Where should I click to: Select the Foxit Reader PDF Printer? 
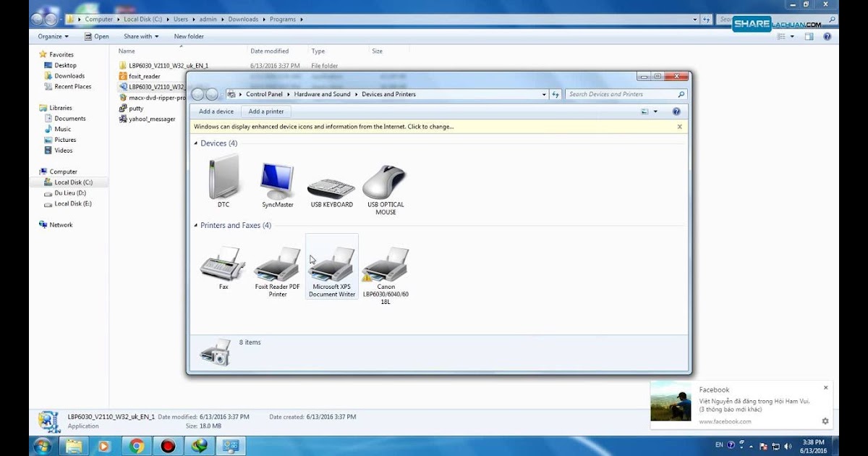click(x=277, y=271)
